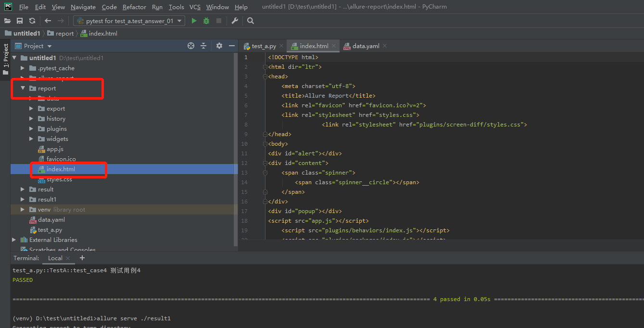Expand the result1 folder
Screen dimensions: 644x328
(23, 200)
